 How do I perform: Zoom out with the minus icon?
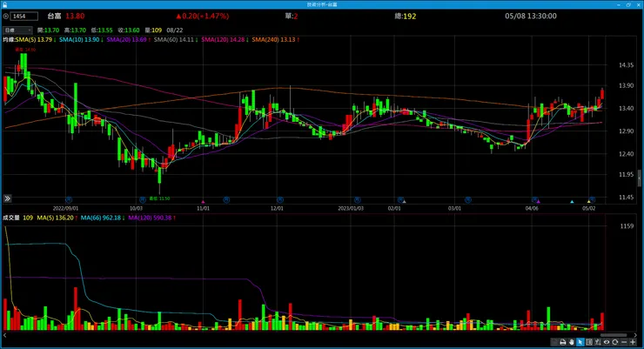tap(624, 342)
